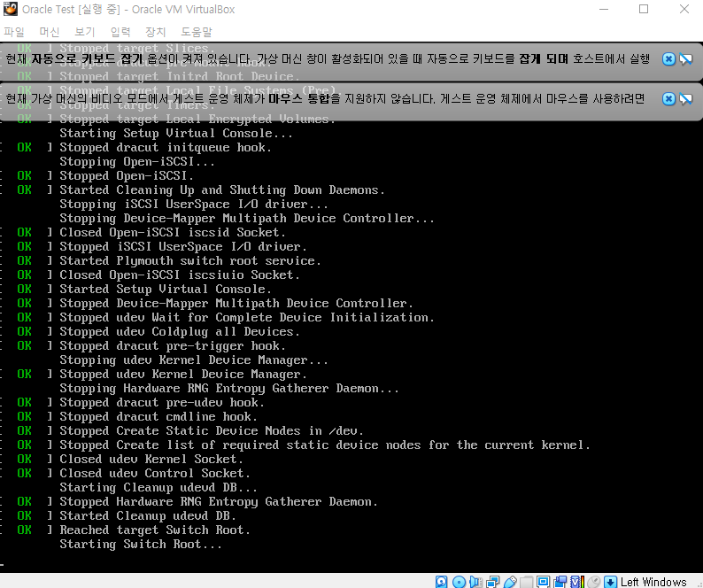Click the window title 'Oracle Test [실행 중]'
Viewport: 703px width, 588px height.
pyautogui.click(x=72, y=9)
